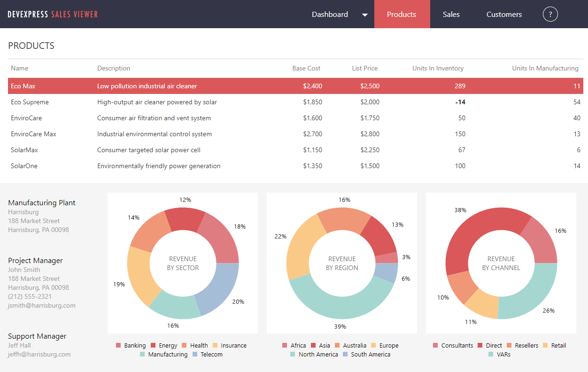The height and width of the screenshot is (372, 588).
Task: Sort by the Name column header
Action: (x=19, y=68)
